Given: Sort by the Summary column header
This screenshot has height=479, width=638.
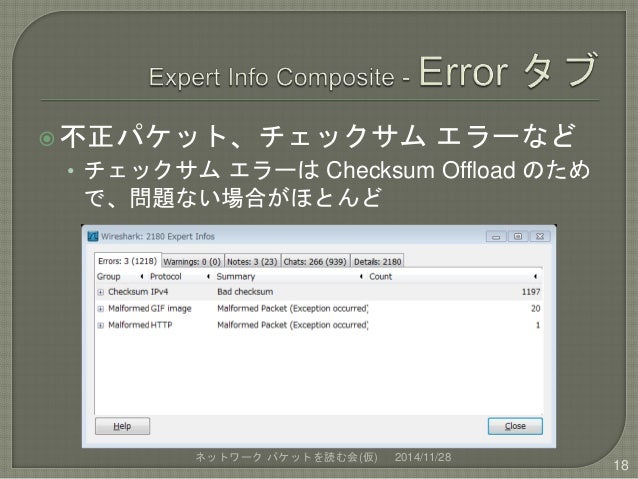Looking at the screenshot, I should click(x=290, y=276).
